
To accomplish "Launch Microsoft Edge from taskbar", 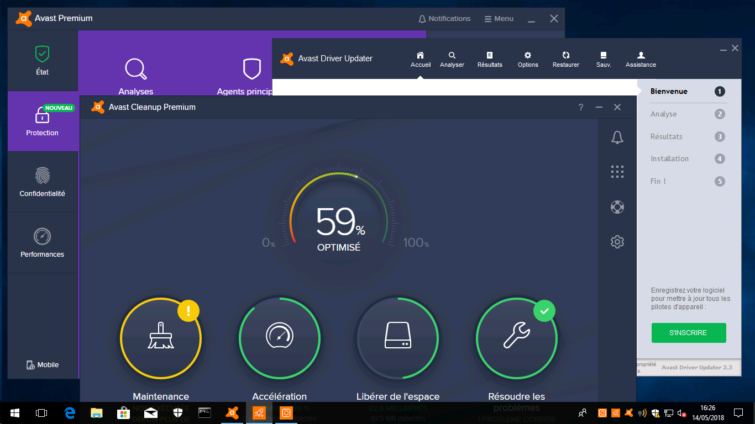I will point(70,413).
